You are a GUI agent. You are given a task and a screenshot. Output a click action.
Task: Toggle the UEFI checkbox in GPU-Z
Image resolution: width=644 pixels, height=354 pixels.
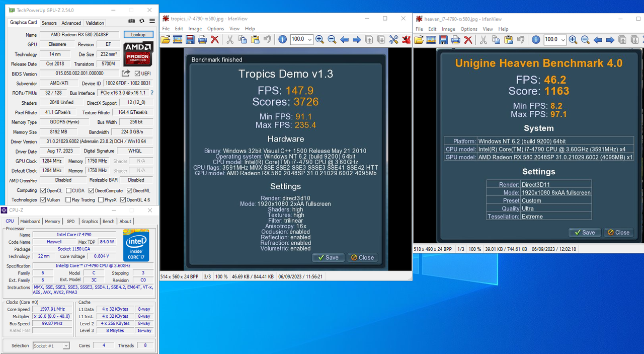[136, 74]
